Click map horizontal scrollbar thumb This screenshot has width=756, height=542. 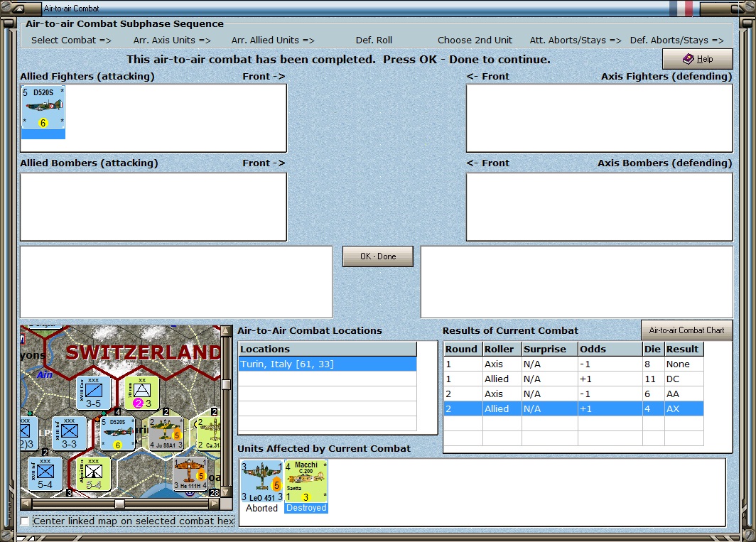pos(119,504)
